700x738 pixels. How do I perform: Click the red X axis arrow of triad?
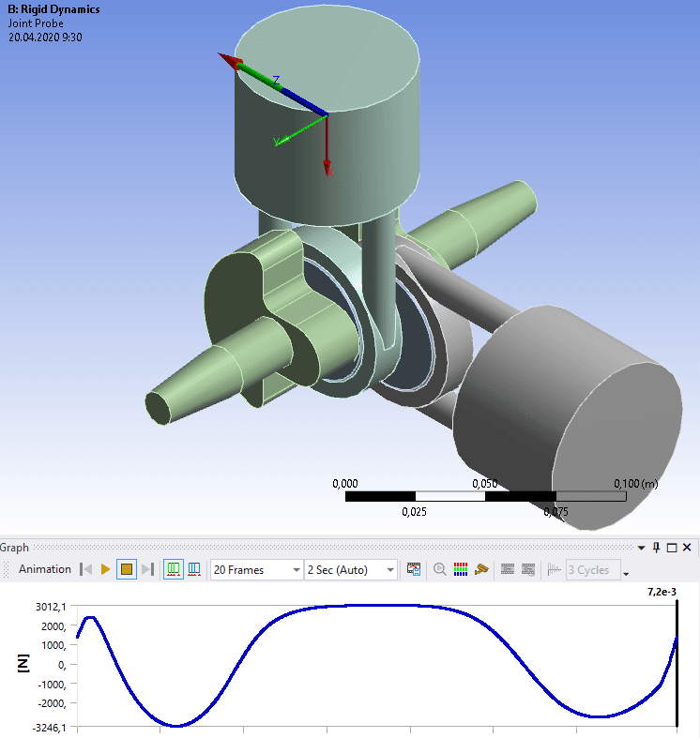(x=229, y=62)
